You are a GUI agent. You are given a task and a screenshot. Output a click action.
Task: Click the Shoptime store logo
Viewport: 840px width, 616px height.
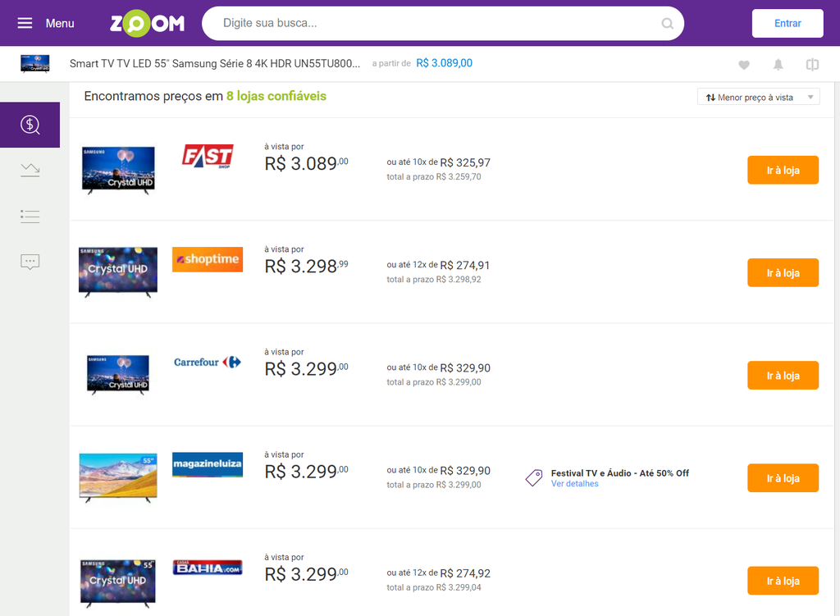[207, 259]
